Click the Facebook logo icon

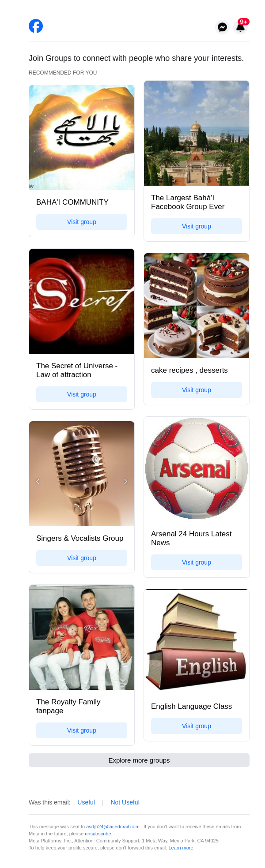[x=36, y=26]
